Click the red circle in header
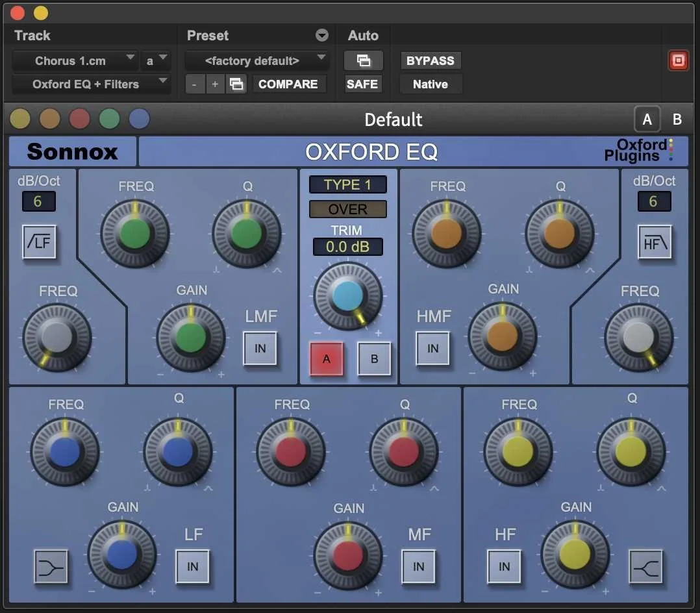 (79, 119)
